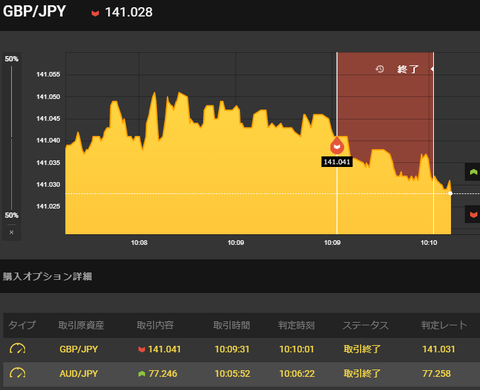Click trade time 10:09:31
Viewport: 480px width, 390px height.
[x=232, y=349]
